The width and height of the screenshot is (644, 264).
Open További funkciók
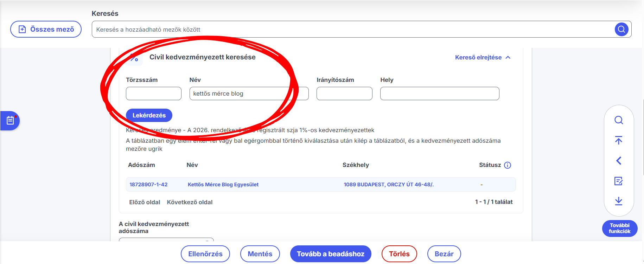click(x=620, y=228)
